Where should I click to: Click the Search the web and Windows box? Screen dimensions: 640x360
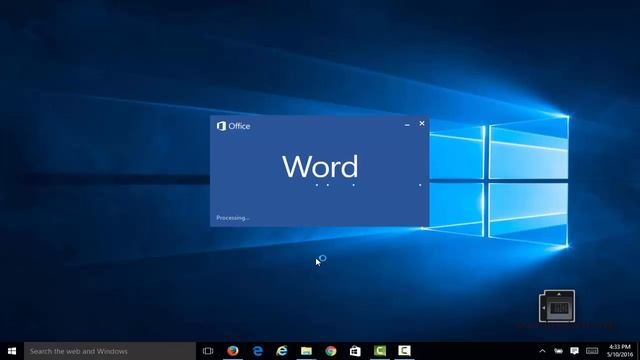[110, 351]
